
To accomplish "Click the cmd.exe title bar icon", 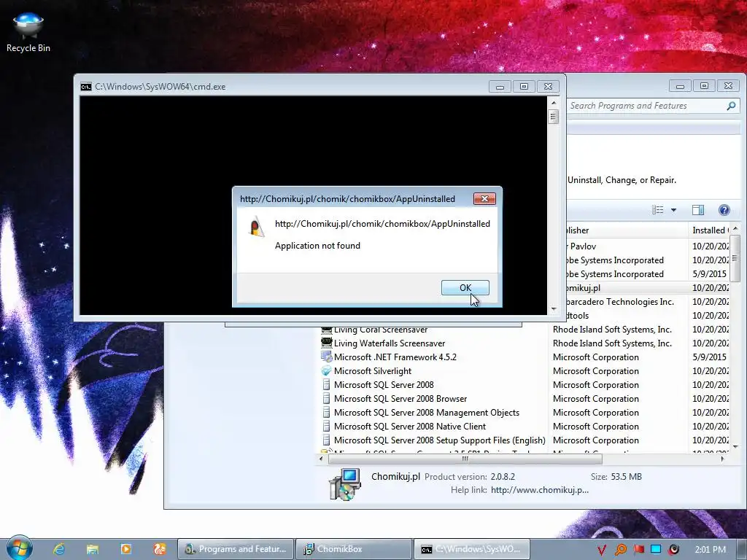I will coord(86,87).
